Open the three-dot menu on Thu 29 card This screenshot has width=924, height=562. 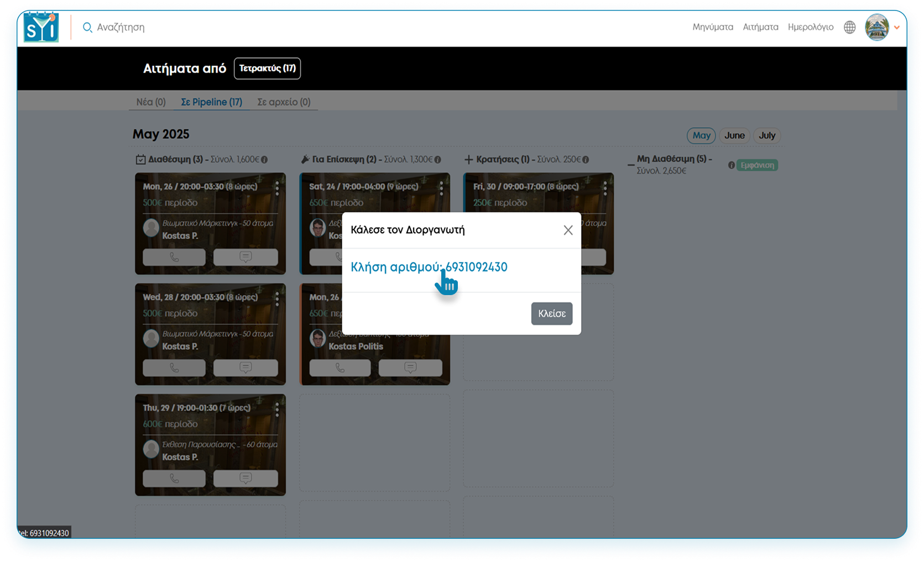(277, 409)
